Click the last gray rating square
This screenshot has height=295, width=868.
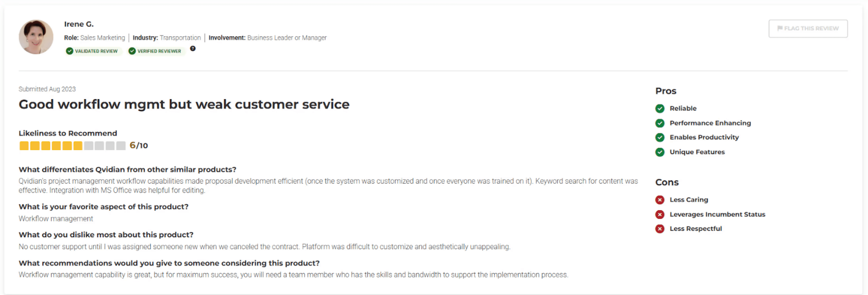pyautogui.click(x=121, y=146)
